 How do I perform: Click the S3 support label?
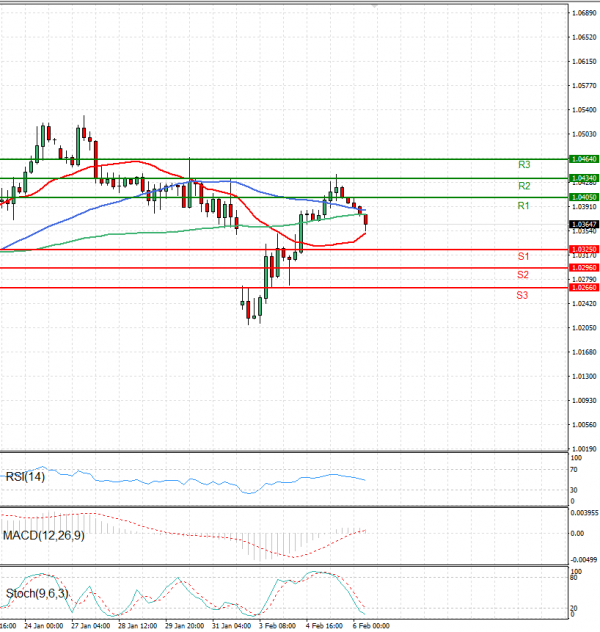coord(522,295)
